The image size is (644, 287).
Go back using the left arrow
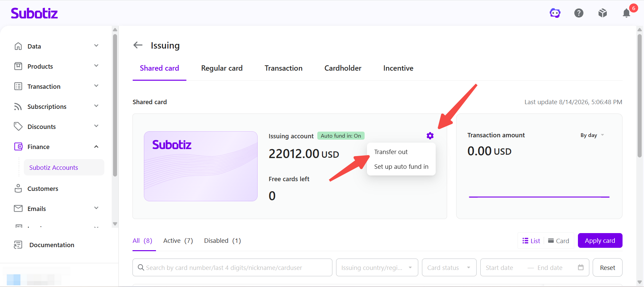coord(138,45)
